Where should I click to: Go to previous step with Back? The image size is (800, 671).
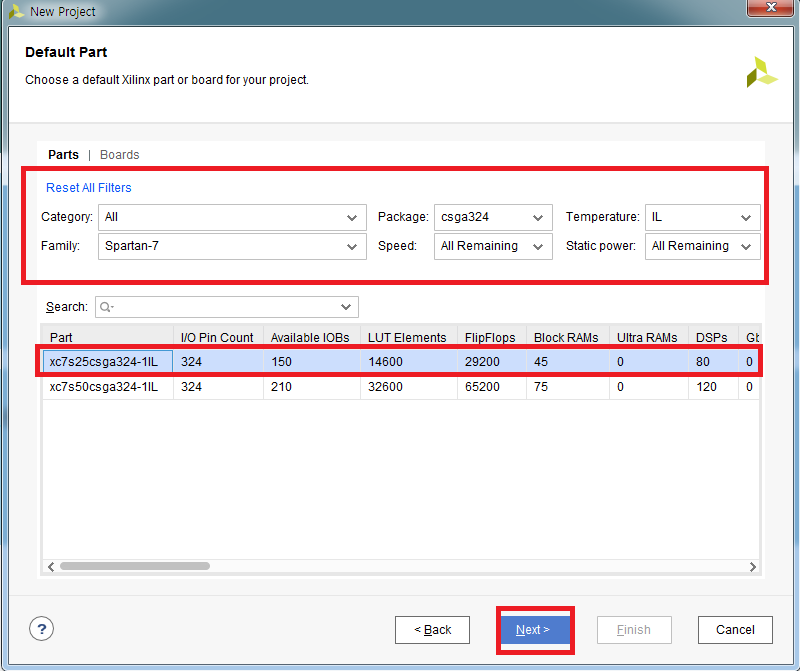pos(432,630)
